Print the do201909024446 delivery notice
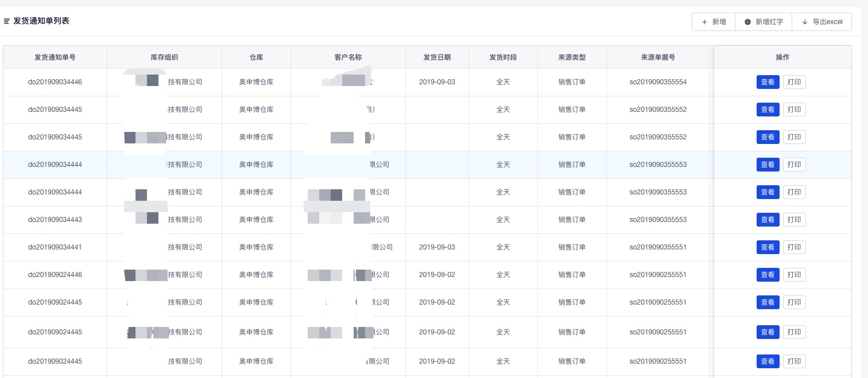The image size is (868, 378). [x=794, y=275]
